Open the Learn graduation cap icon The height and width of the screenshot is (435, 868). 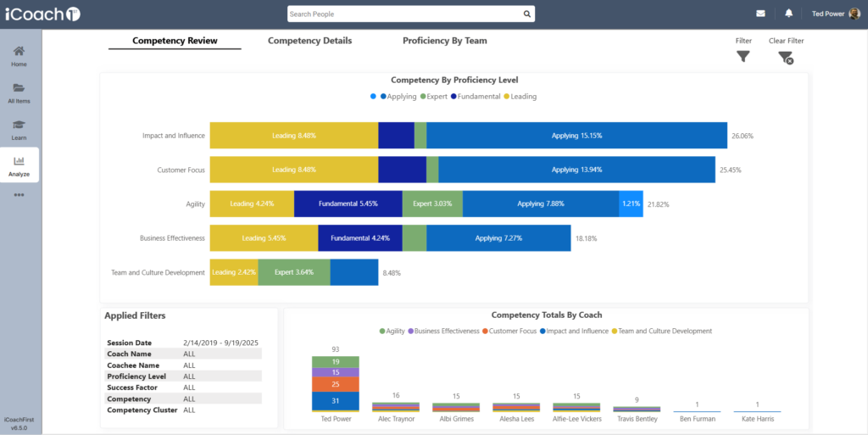pyautogui.click(x=19, y=125)
